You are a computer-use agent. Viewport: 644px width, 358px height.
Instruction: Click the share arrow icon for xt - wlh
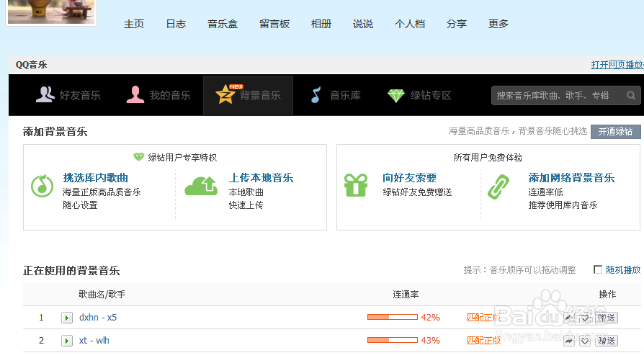[569, 341]
